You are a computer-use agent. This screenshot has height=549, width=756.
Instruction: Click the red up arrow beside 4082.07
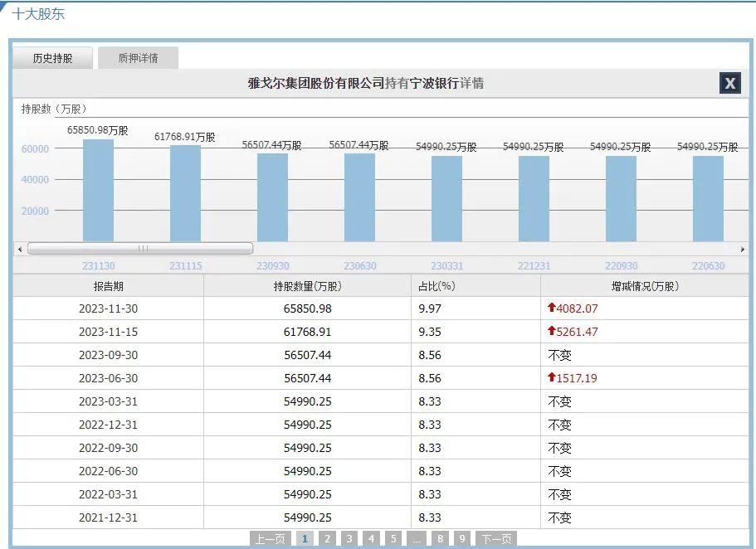point(552,308)
